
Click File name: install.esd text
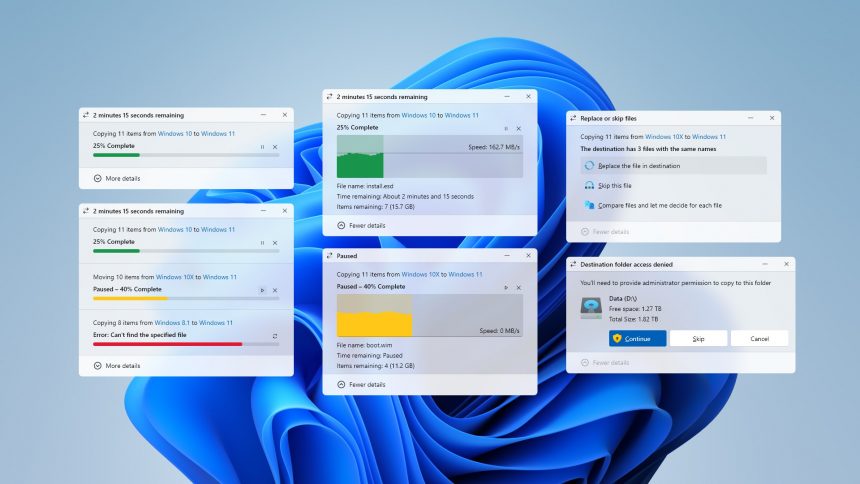(365, 186)
